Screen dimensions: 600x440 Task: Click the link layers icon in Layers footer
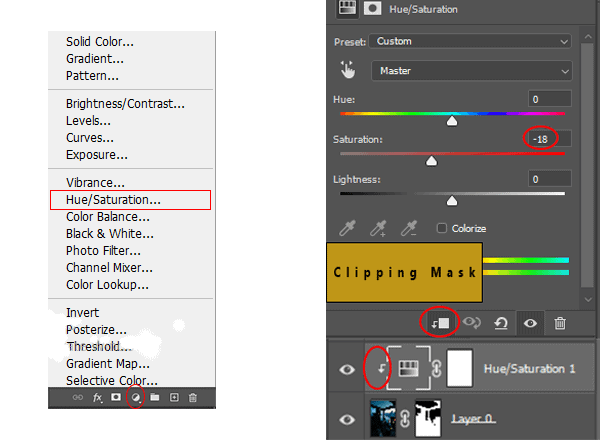(x=78, y=398)
